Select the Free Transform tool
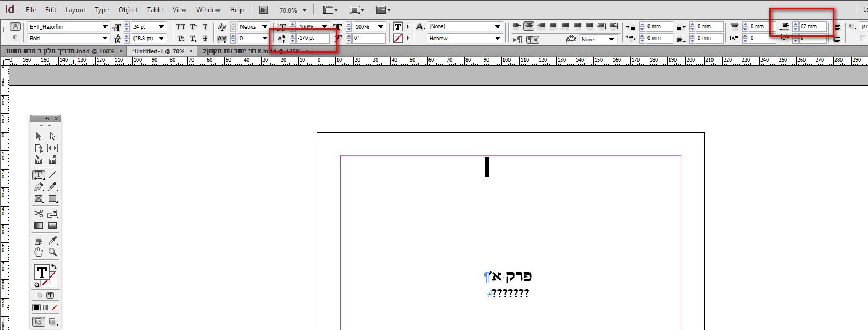Image resolution: width=868 pixels, height=330 pixels. coord(52,213)
